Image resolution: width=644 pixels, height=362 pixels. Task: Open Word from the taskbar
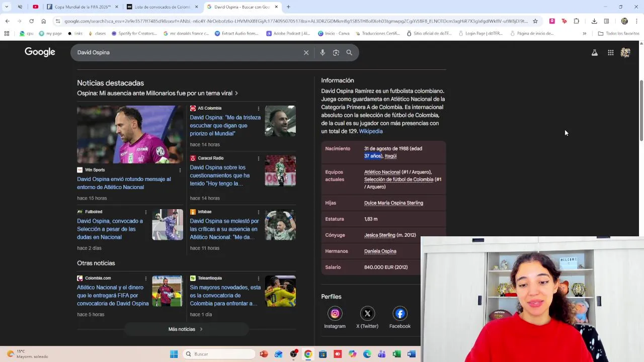[411, 354]
